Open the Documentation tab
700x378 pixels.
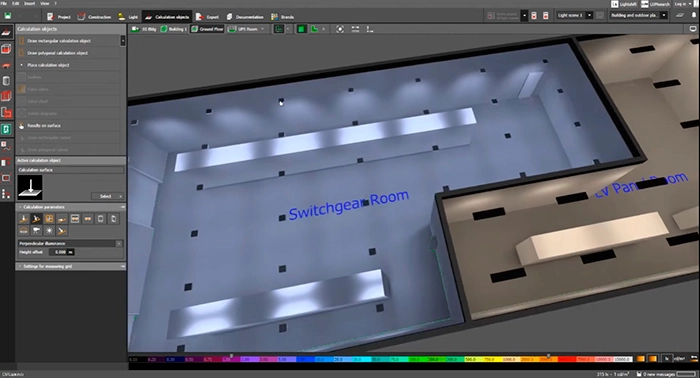pos(245,17)
